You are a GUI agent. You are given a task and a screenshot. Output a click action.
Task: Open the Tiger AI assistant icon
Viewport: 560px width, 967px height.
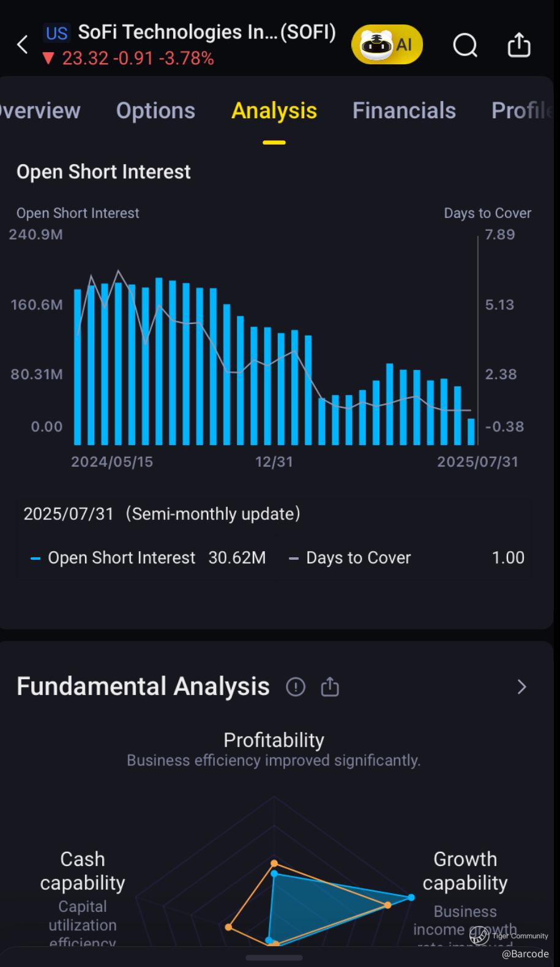387,45
